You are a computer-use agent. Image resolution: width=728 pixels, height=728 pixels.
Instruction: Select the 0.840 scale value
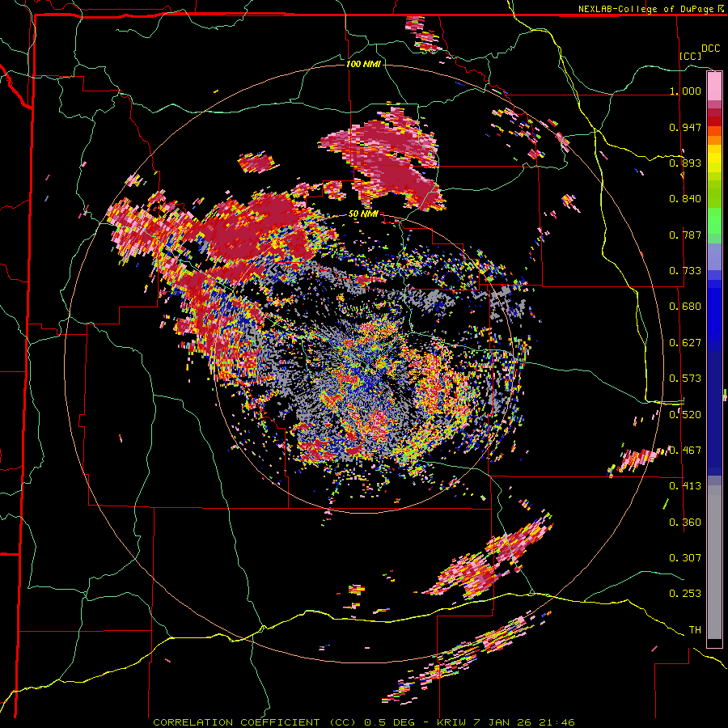(x=685, y=198)
